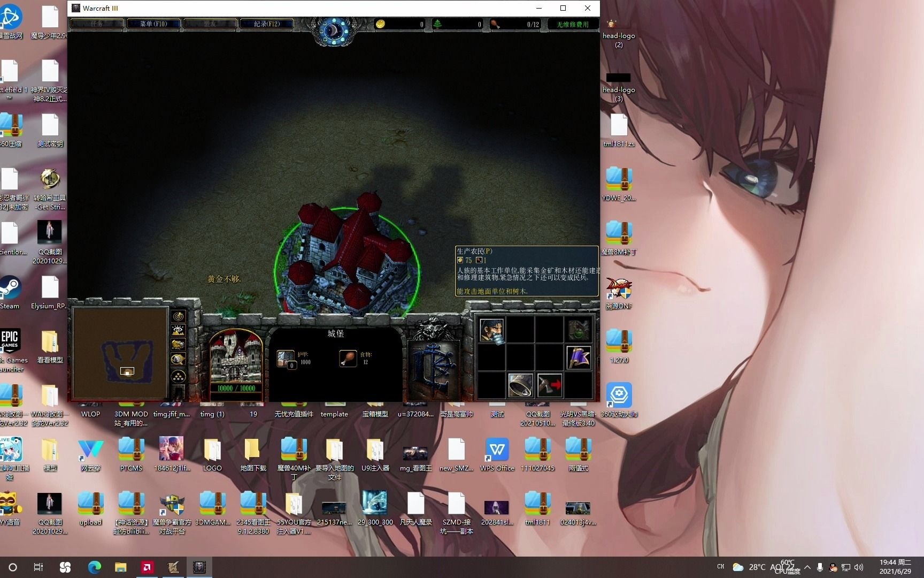Open the 溯源DNF desktop shortcut
Image resolution: width=924 pixels, height=578 pixels.
[x=619, y=293]
